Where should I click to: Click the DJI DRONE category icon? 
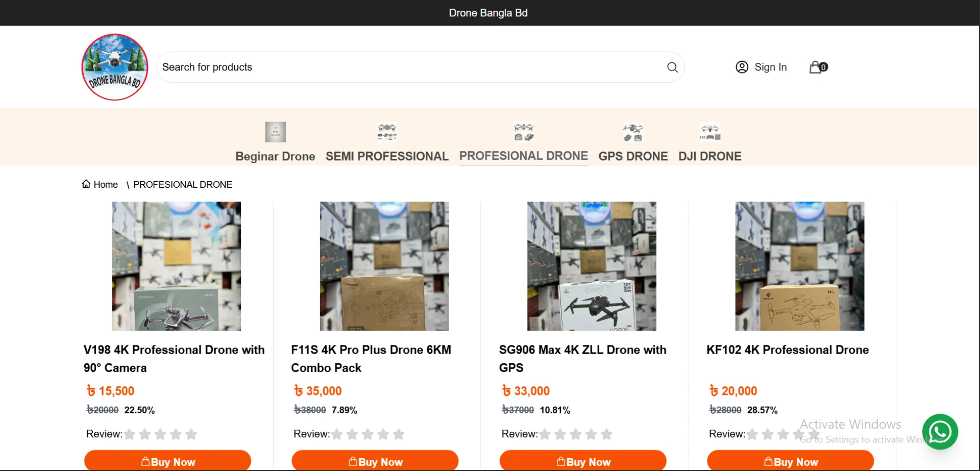(x=710, y=132)
